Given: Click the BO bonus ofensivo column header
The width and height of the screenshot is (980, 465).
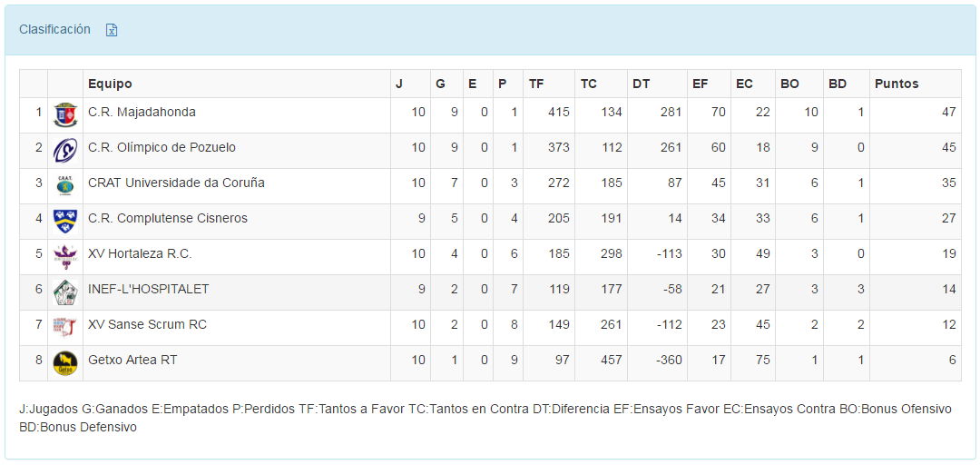Looking at the screenshot, I should 789,84.
